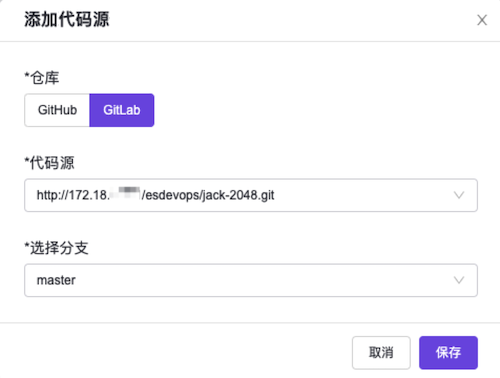Select the GitHub repository option
Image resolution: width=500 pixels, height=378 pixels.
tap(57, 110)
